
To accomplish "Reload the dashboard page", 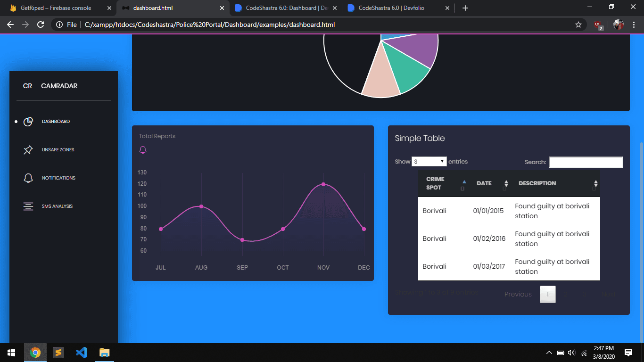I will (x=41, y=25).
